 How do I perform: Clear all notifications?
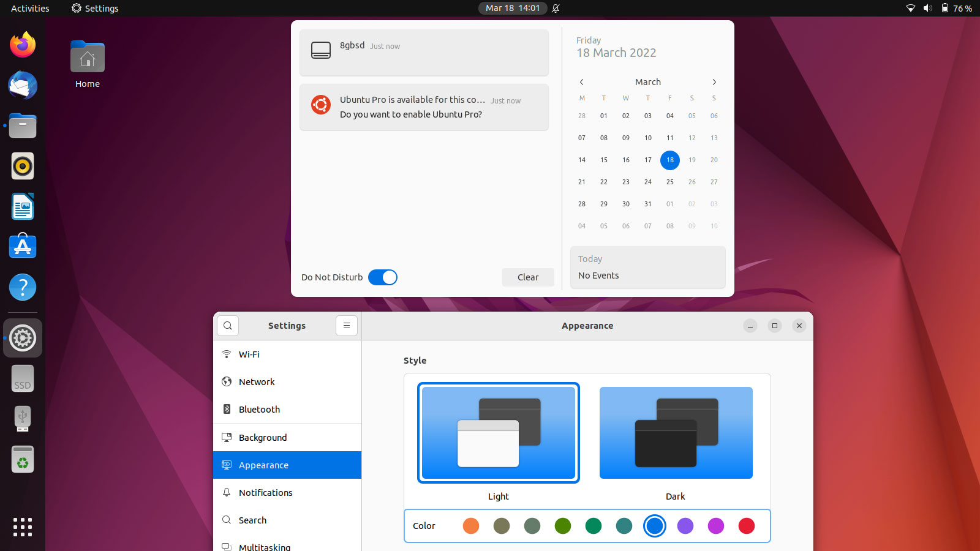pos(528,277)
